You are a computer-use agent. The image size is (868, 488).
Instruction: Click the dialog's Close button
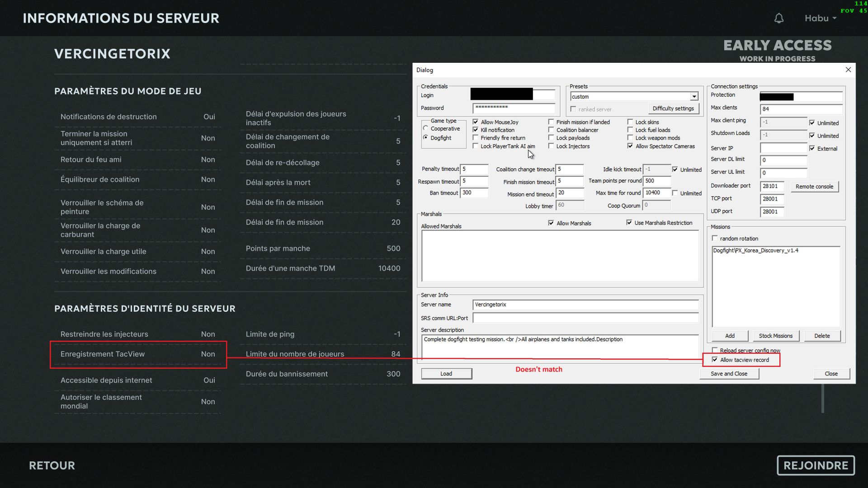(831, 374)
